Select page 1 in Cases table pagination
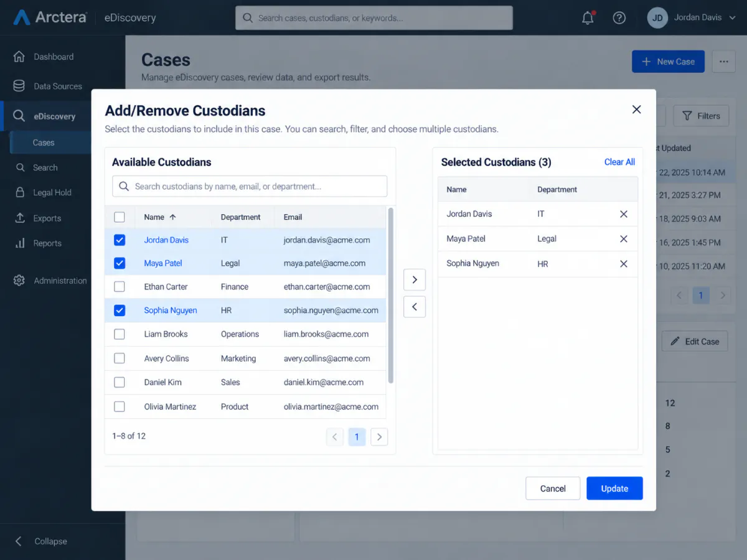Image resolution: width=747 pixels, height=560 pixels. click(701, 295)
